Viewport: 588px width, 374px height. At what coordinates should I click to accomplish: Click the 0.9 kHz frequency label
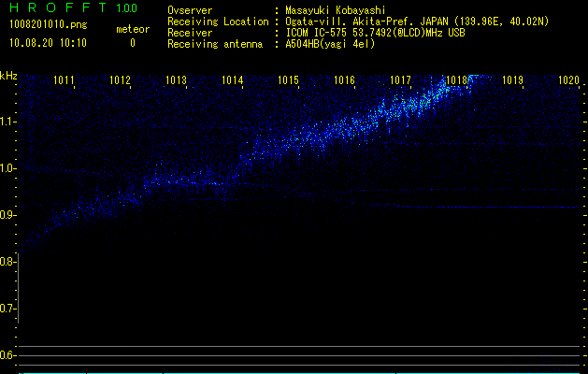[x=7, y=215]
